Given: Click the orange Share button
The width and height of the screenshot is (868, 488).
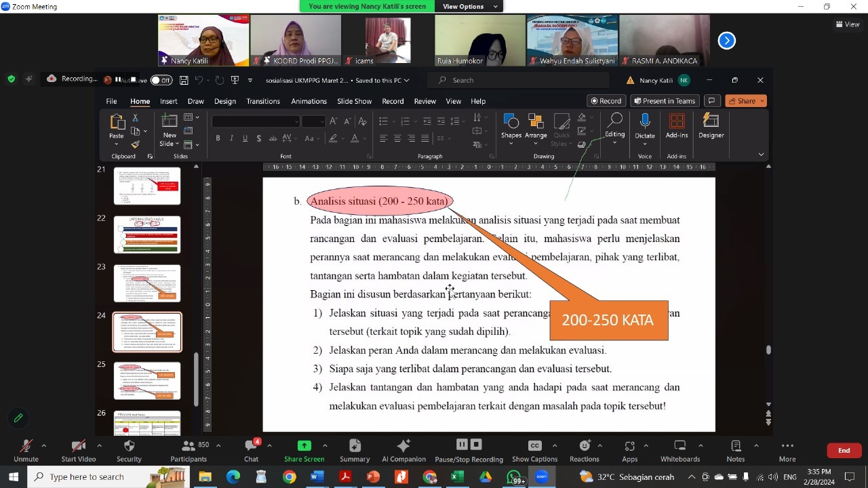Looking at the screenshot, I should point(746,101).
